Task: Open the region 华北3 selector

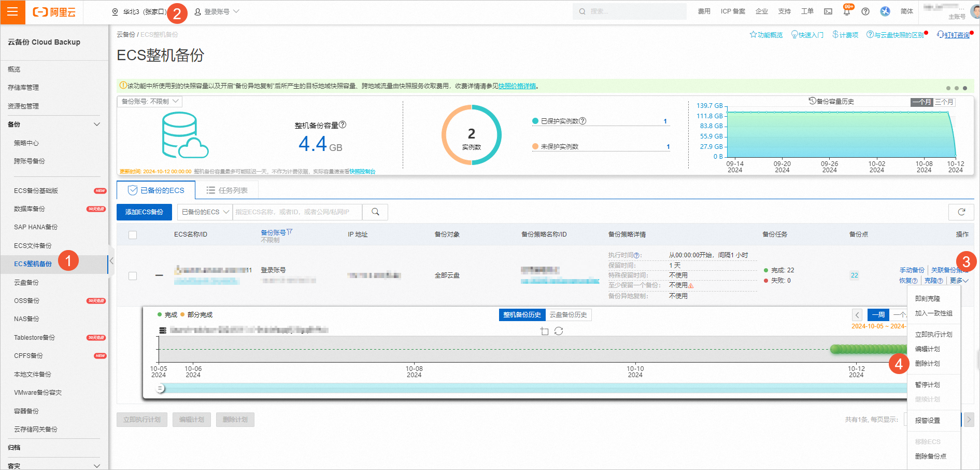Action: coord(140,12)
